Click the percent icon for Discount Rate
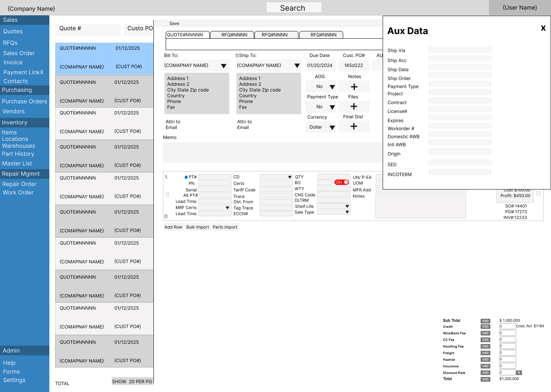 point(519,373)
